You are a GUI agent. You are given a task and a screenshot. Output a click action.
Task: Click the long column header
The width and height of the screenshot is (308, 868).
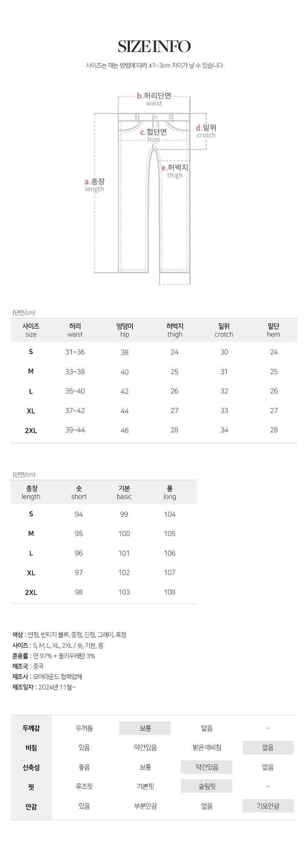[169, 493]
